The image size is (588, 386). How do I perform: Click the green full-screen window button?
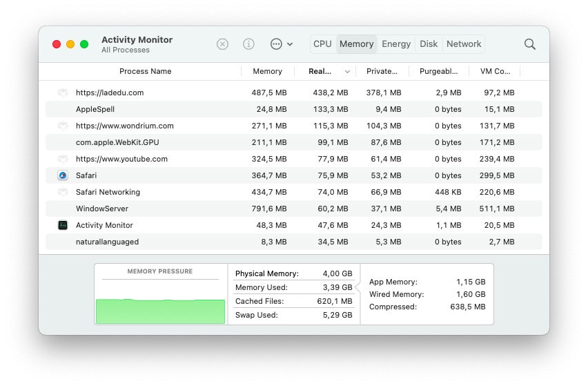click(84, 44)
